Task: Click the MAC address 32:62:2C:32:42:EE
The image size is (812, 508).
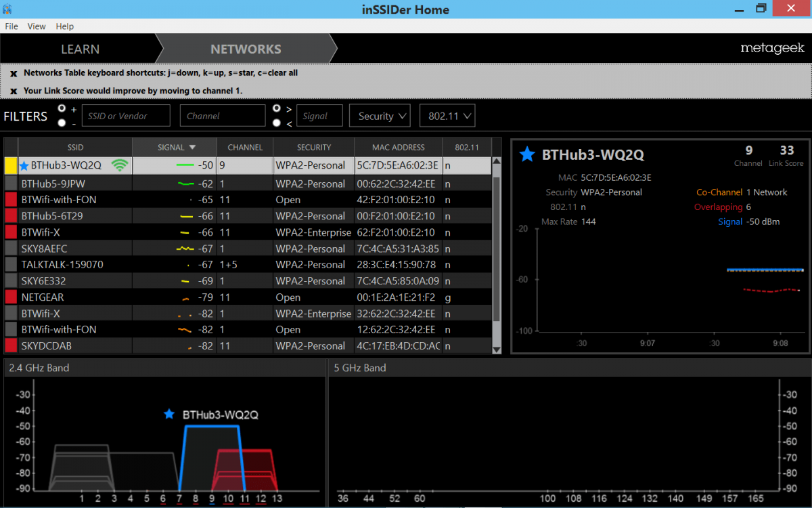Action: [397, 313]
